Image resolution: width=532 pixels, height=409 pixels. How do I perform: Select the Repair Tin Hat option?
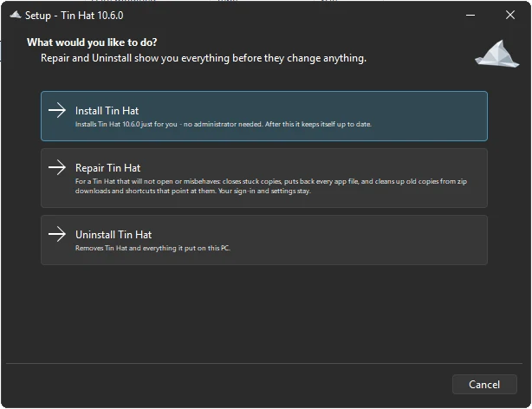264,178
